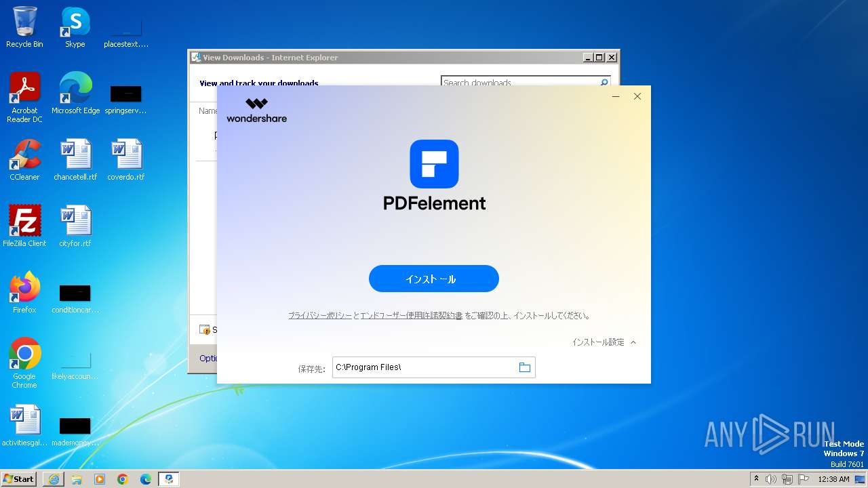Viewport: 868px width, 488px height.
Task: Click the volume speaker tray icon
Action: [x=771, y=479]
